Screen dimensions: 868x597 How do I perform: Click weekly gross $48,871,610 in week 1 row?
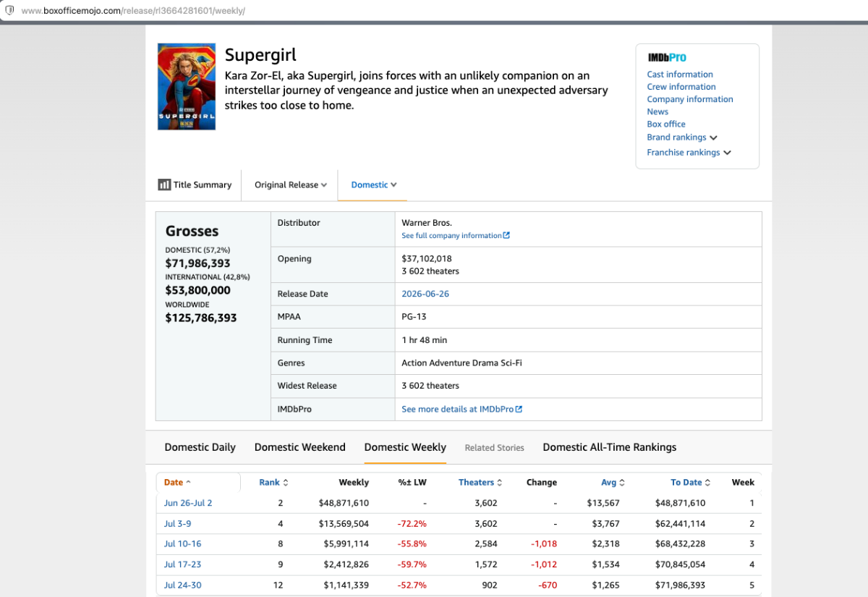[x=344, y=503]
